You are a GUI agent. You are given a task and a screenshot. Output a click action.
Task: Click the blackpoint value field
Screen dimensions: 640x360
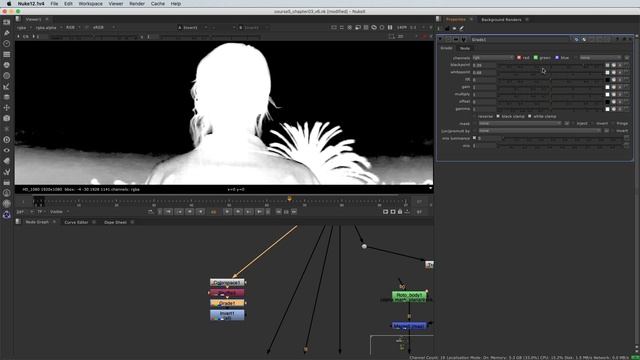coord(484,65)
